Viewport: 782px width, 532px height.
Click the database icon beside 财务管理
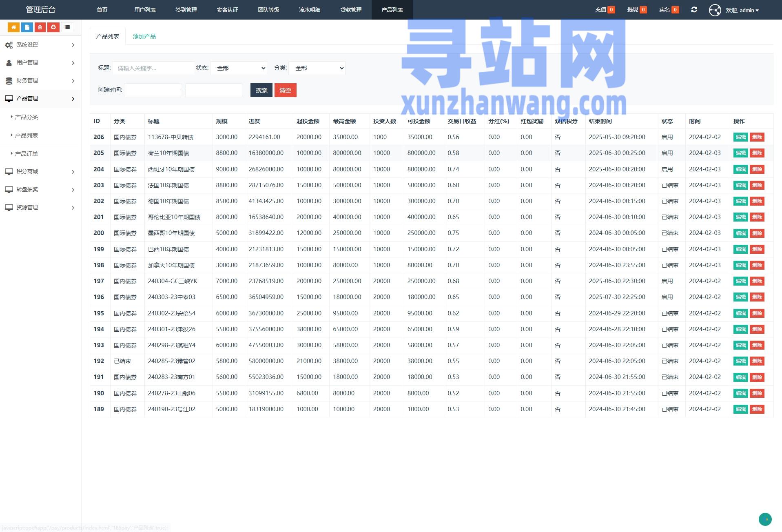coord(9,81)
